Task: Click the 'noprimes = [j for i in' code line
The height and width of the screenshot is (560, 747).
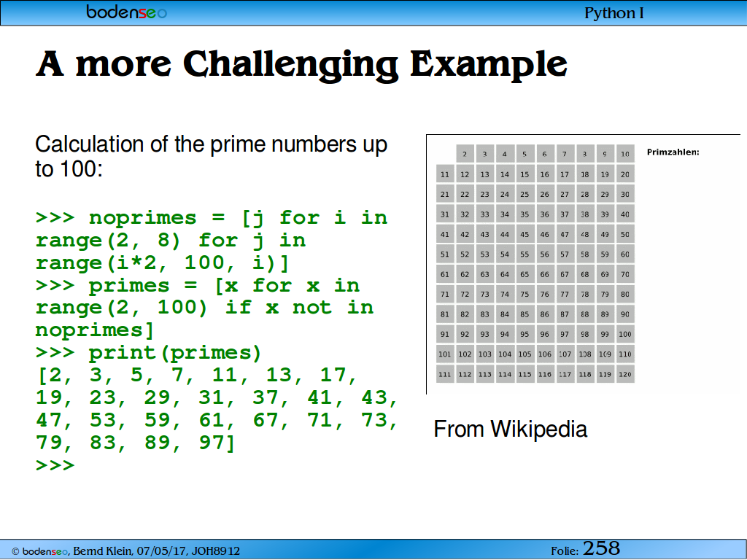Action: pos(212,218)
